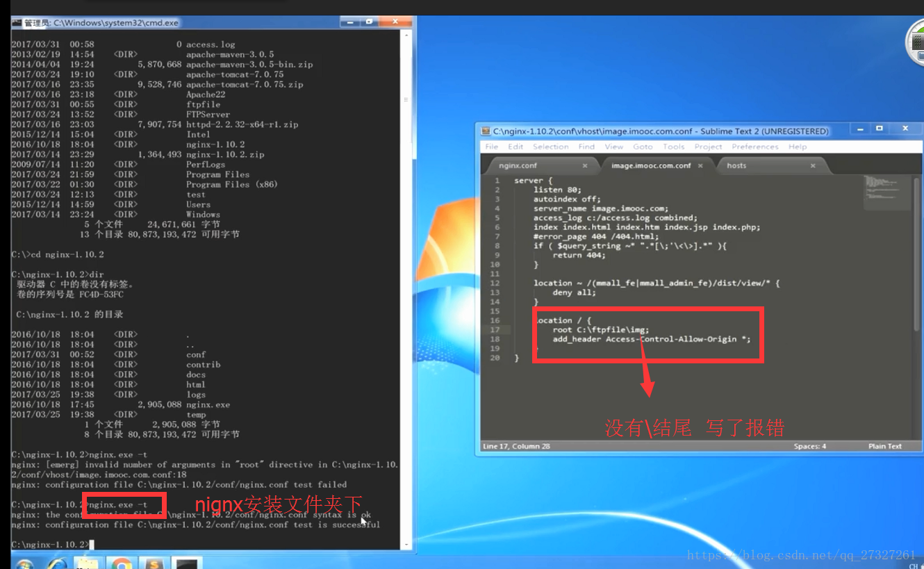The width and height of the screenshot is (924, 569).
Task: Click 'apache-maven-3.0.5-bin.zip' in cmd listing
Action: (x=249, y=64)
